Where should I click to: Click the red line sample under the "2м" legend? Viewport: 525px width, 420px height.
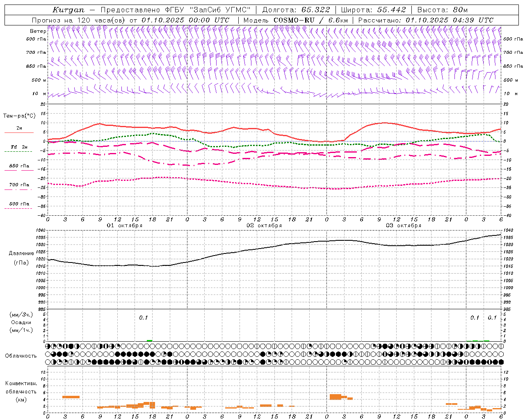click(x=19, y=132)
